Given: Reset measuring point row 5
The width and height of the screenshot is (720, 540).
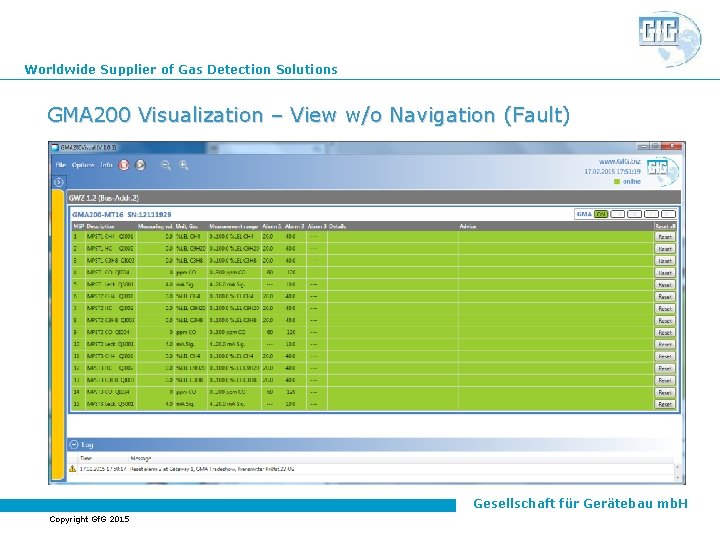Looking at the screenshot, I should 665,285.
